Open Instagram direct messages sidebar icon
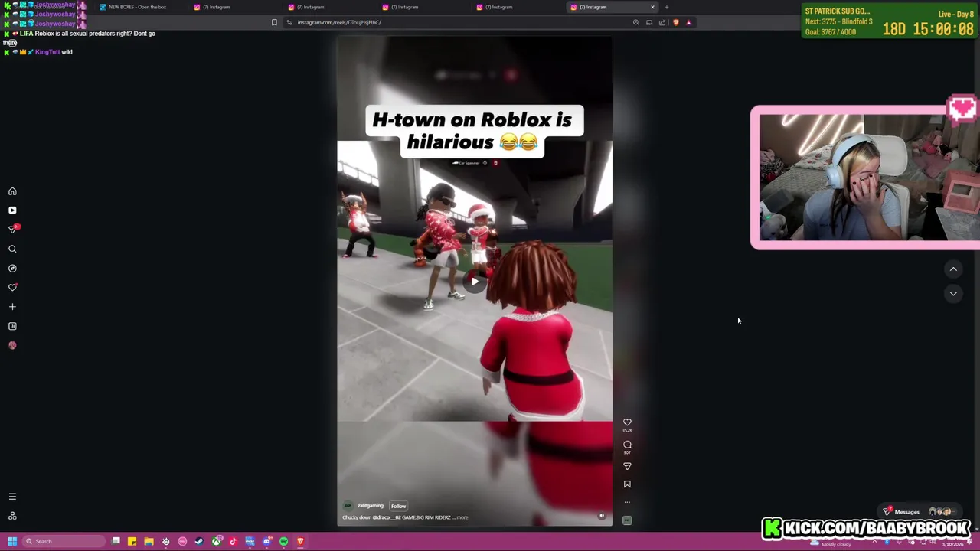Viewport: 980px width, 551px height. tap(12, 230)
